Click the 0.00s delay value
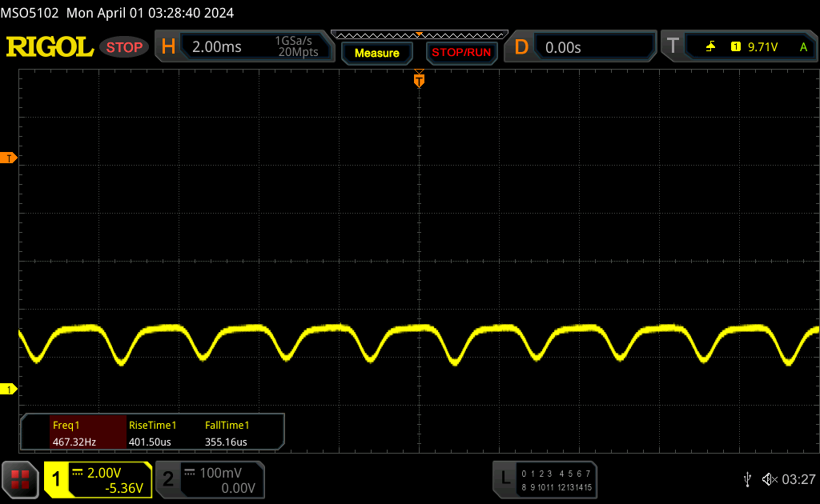820x504 pixels. tap(563, 47)
